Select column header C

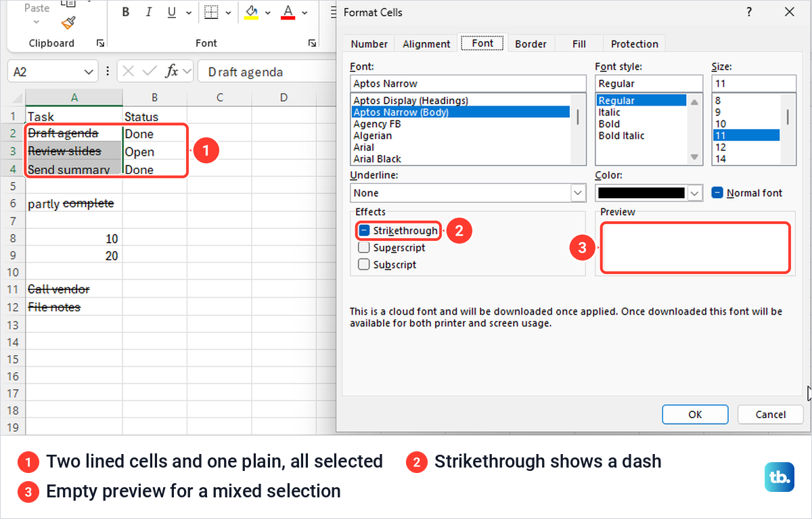(220, 98)
